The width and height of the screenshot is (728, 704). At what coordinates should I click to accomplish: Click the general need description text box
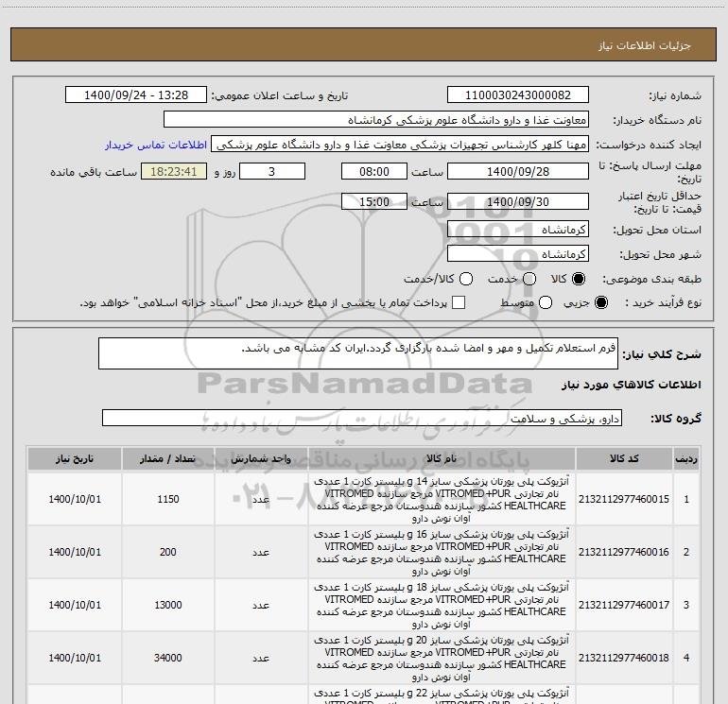(x=358, y=353)
